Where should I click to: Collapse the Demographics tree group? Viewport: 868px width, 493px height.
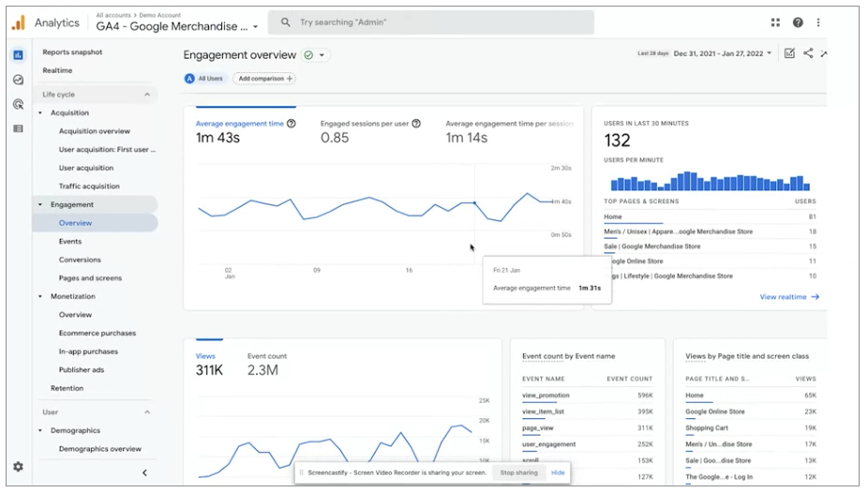tap(40, 430)
